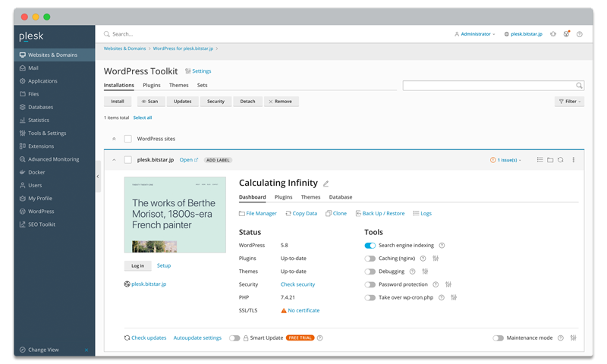Viewport: 607px width, 364px height.
Task: Click the folder icon in site row
Action: [x=550, y=160]
